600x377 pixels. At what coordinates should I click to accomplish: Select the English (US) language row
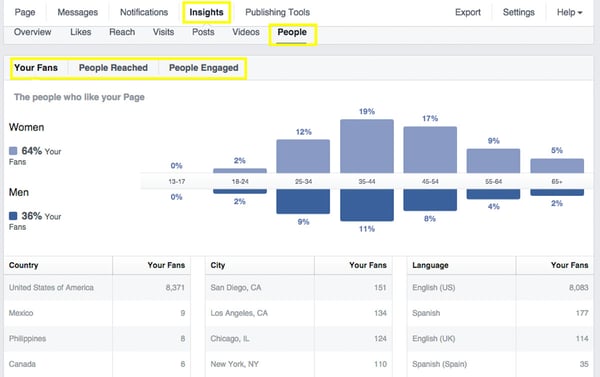point(501,287)
